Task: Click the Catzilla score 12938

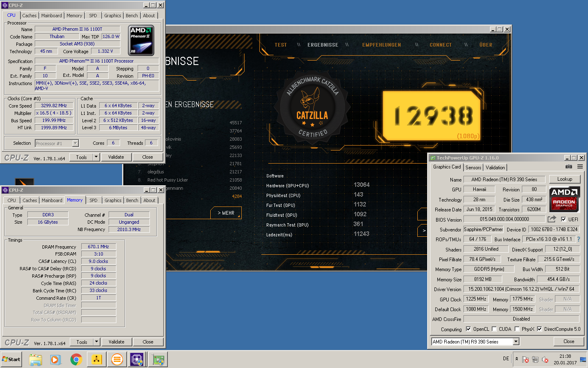Action: (x=433, y=116)
